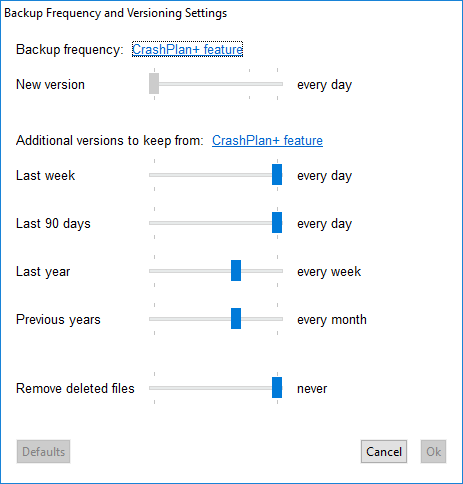Viewport: 463px width, 484px height.
Task: Click the Last week slider handle
Action: 277,174
